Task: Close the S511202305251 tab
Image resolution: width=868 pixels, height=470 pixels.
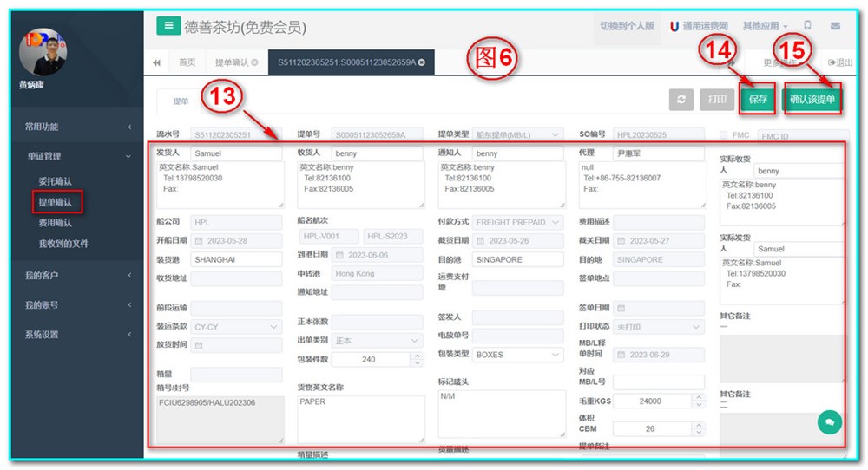Action: 422,62
